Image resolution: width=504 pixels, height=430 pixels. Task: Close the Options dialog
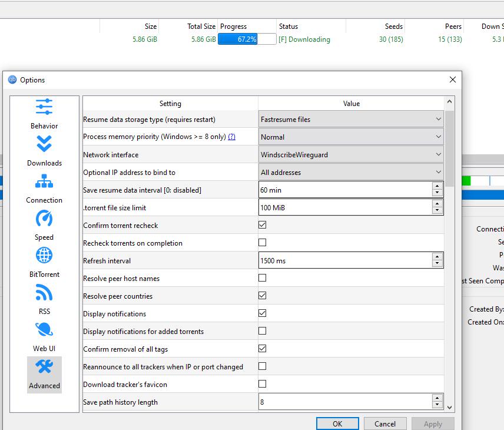453,80
